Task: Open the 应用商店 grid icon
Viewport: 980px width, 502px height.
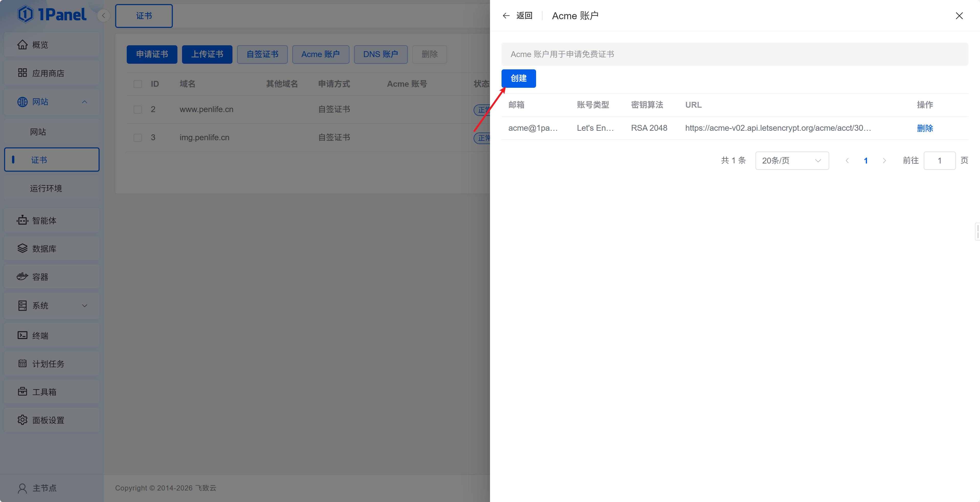Action: click(x=23, y=73)
